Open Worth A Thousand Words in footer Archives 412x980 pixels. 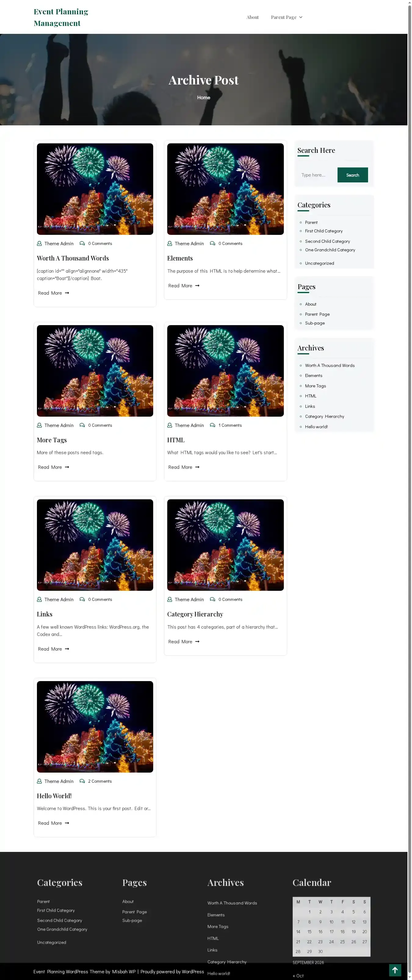coord(232,903)
